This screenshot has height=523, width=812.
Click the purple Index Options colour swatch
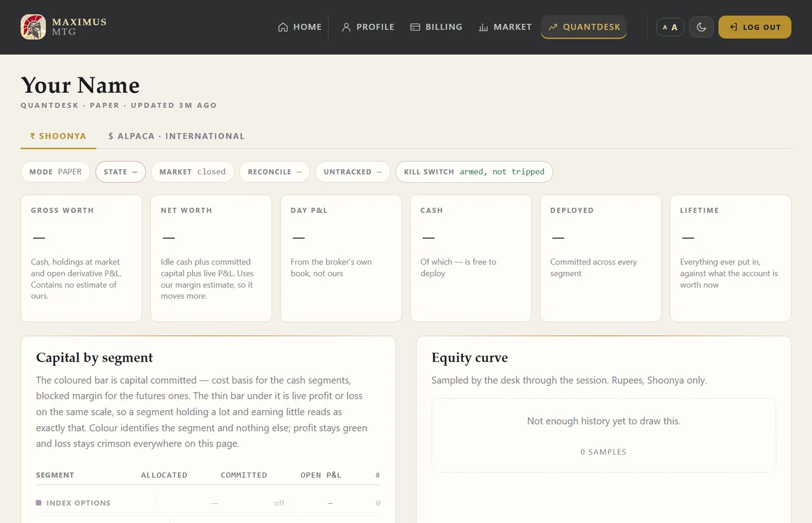point(39,503)
